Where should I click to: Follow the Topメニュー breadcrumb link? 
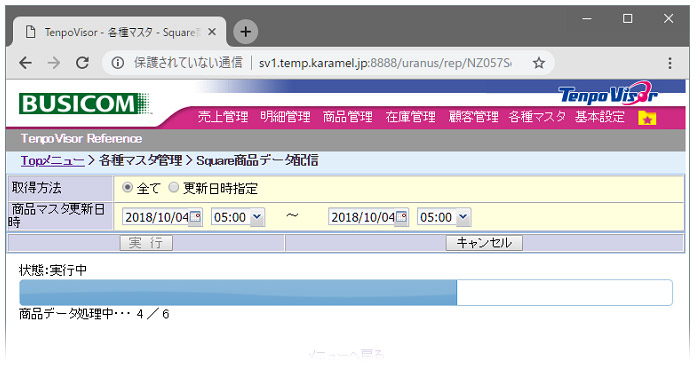(52, 160)
